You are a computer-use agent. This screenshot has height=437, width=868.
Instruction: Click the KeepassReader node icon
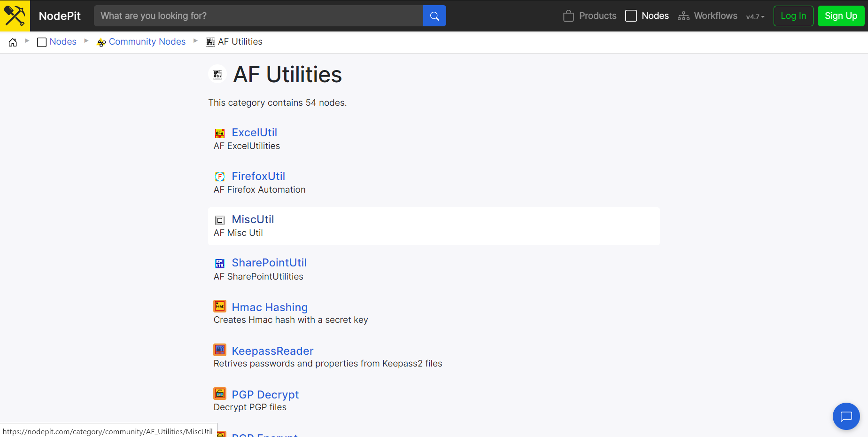pos(220,350)
